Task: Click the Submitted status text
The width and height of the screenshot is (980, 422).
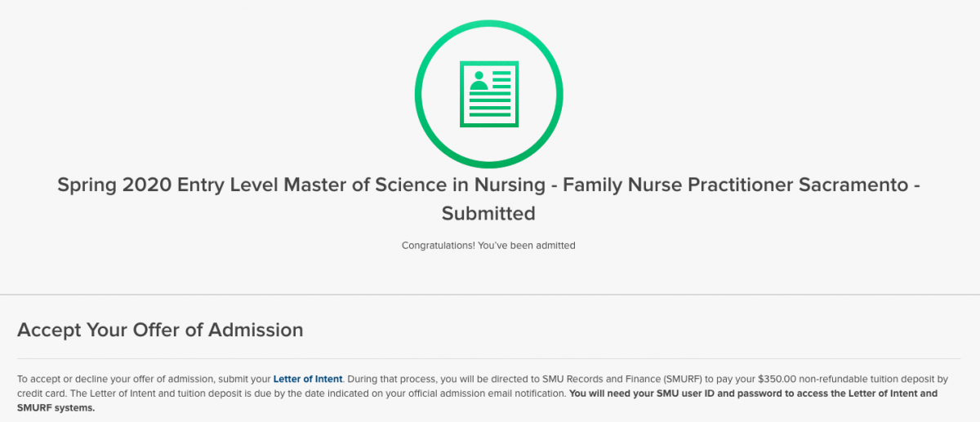Action: (488, 213)
